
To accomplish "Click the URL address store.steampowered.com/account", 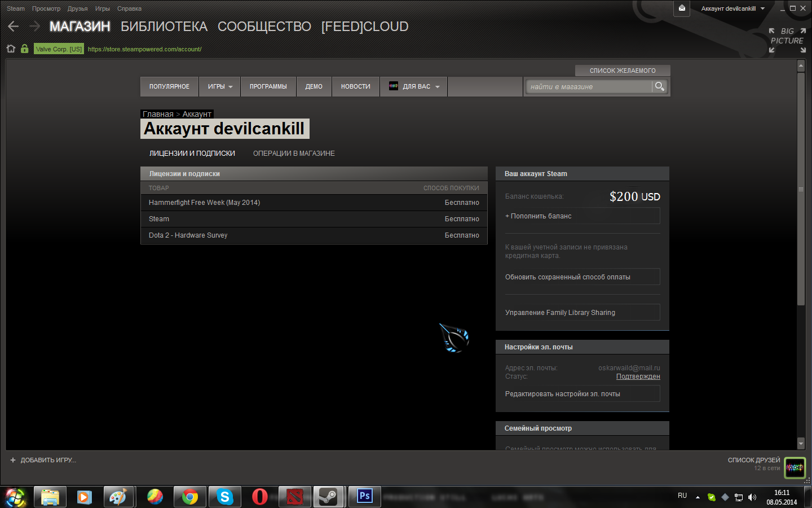I will tap(144, 49).
